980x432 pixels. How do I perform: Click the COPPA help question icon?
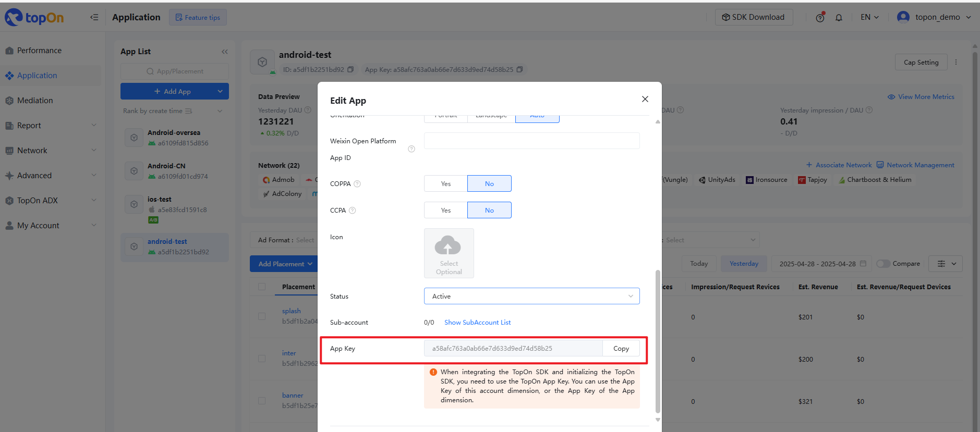[x=357, y=184]
